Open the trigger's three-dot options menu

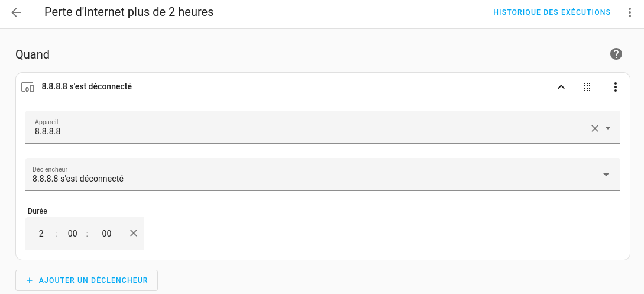pyautogui.click(x=616, y=87)
